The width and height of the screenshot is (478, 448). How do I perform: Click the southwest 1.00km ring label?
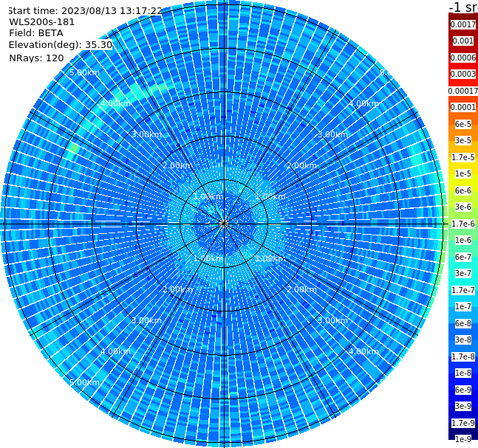point(208,258)
